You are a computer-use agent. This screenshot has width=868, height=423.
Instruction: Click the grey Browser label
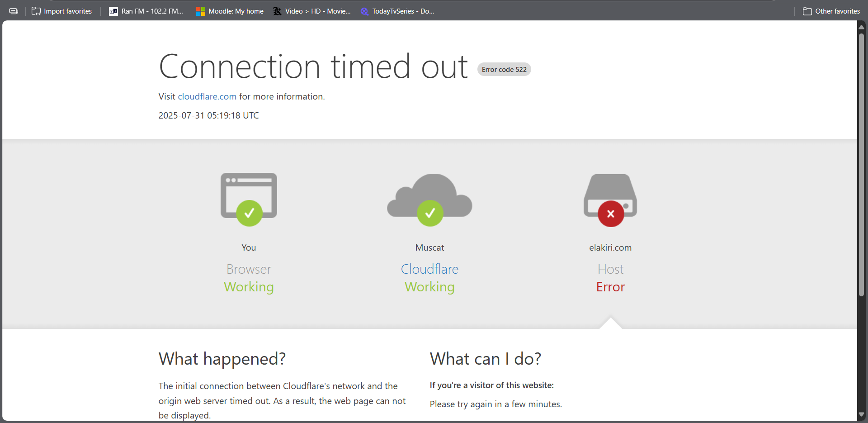click(x=249, y=269)
